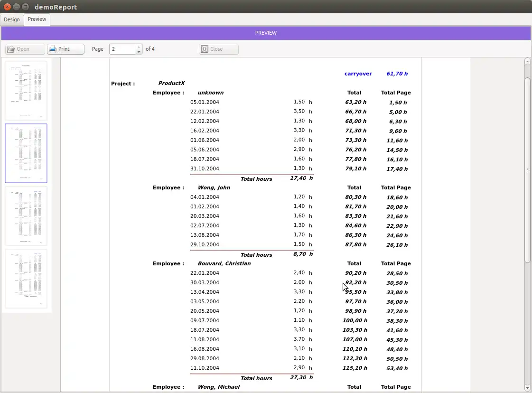Click the scrollbar down arrow
Screen dimensions: 532x393
coord(527,388)
